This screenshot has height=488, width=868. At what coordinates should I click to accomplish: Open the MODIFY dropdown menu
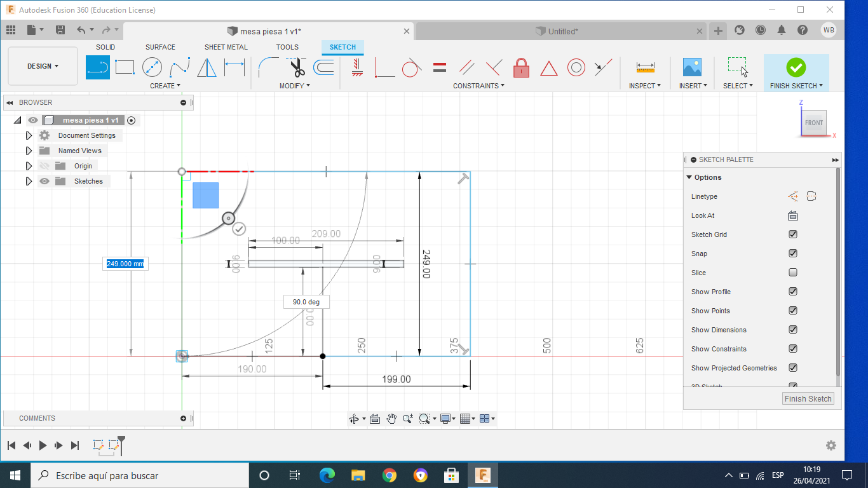(295, 86)
